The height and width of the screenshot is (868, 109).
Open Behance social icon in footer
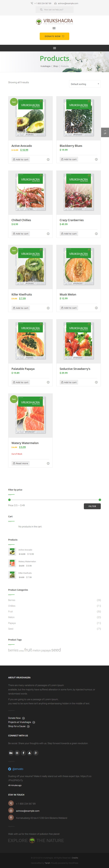[x=11, y=753]
